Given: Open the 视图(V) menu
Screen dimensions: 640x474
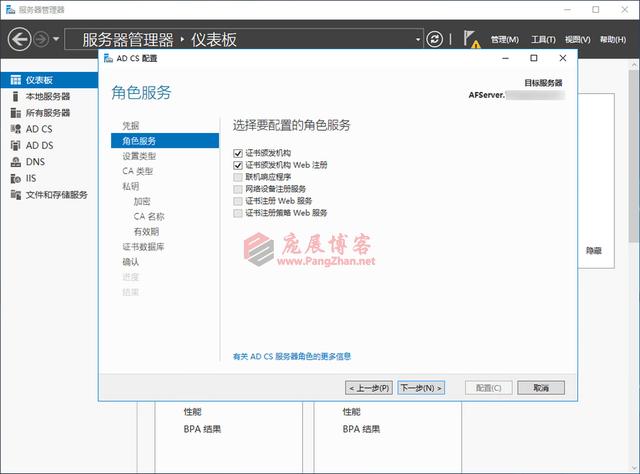Looking at the screenshot, I should click(578, 40).
